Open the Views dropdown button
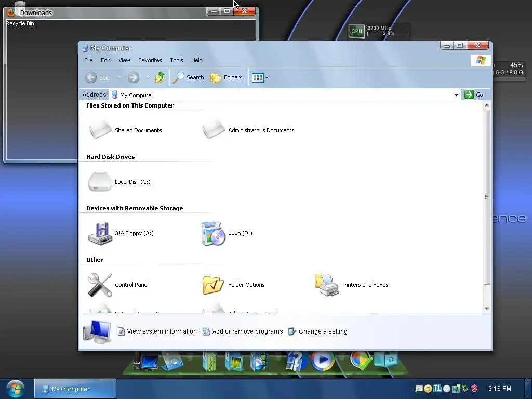The width and height of the screenshot is (532, 399). coord(260,78)
